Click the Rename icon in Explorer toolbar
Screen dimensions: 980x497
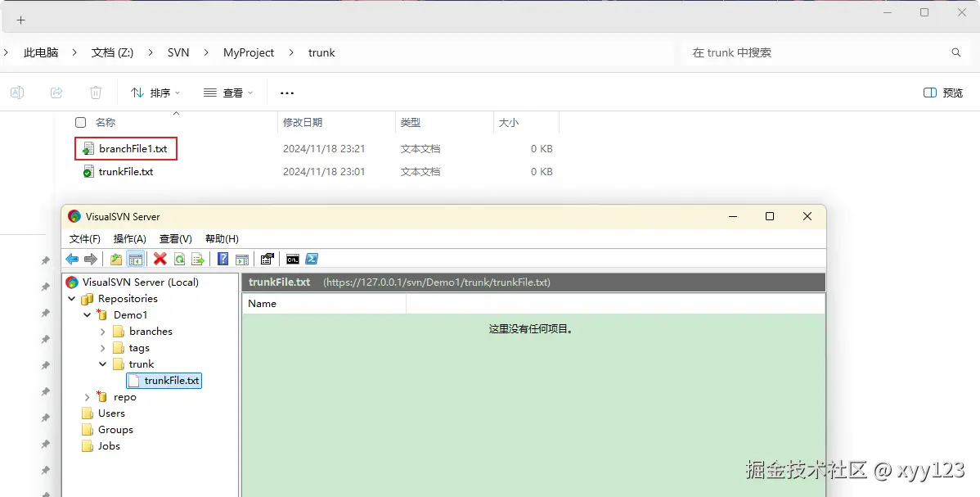click(x=17, y=93)
